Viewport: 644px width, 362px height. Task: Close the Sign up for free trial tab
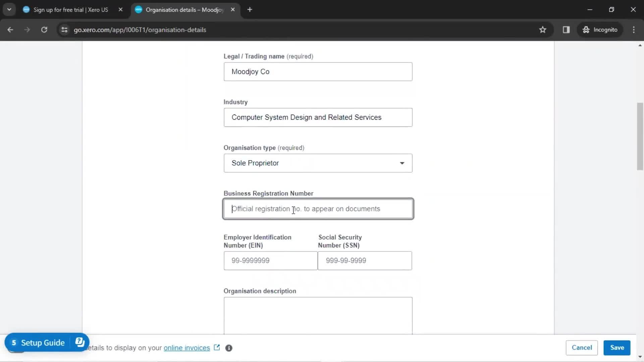(x=120, y=10)
